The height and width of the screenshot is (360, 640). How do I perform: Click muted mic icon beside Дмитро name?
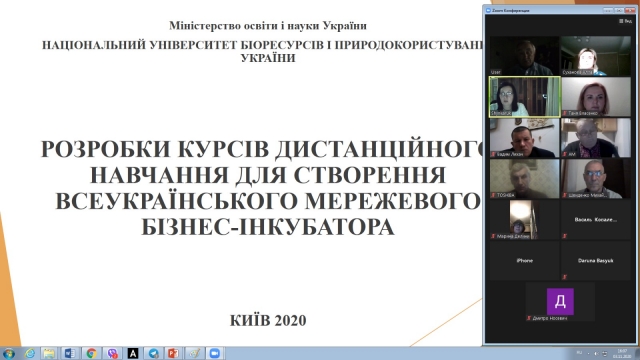coord(529,318)
